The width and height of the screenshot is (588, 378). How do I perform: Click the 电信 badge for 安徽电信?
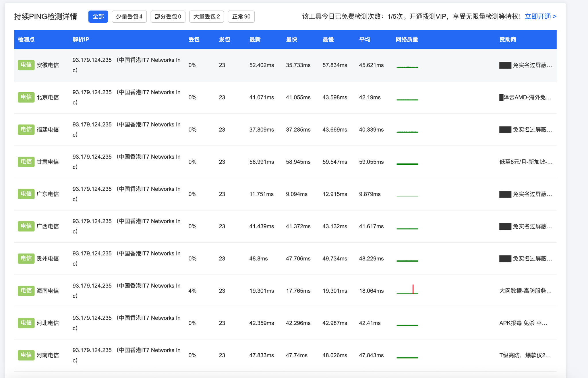click(x=26, y=65)
